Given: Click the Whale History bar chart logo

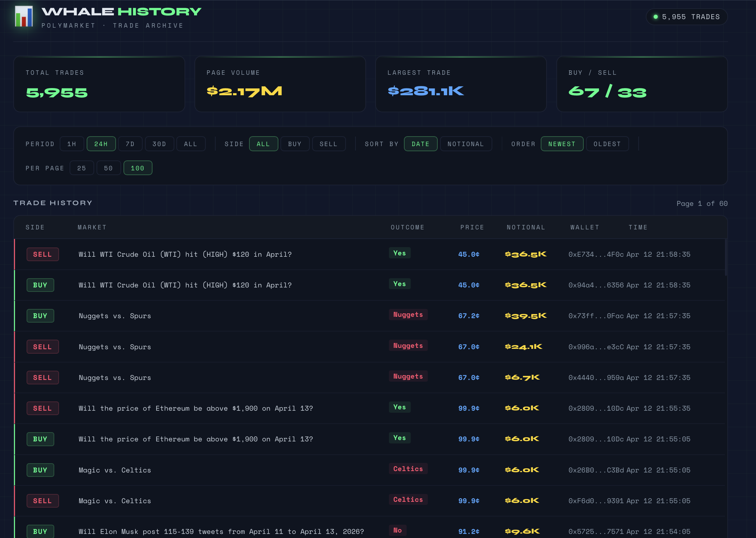Looking at the screenshot, I should (24, 16).
